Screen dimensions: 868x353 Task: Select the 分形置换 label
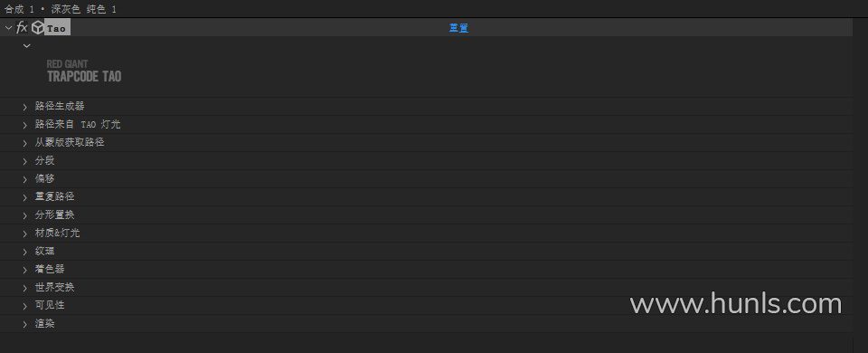55,215
